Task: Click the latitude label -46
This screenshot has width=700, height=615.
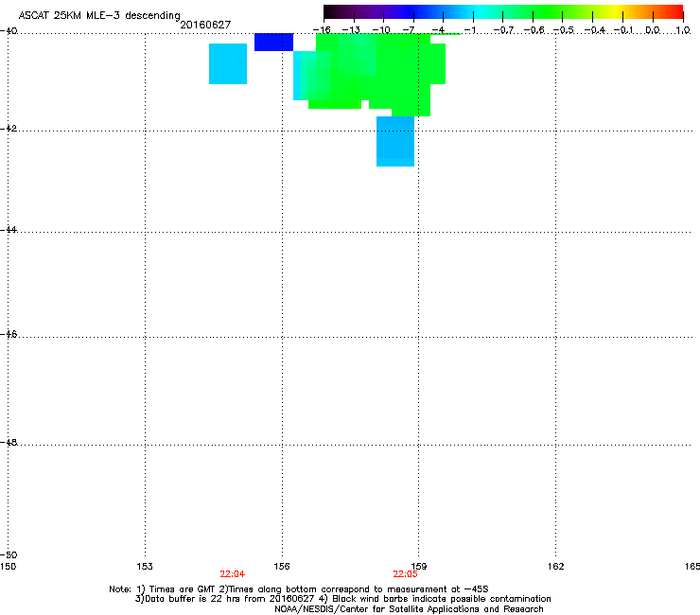Action: tap(9, 335)
